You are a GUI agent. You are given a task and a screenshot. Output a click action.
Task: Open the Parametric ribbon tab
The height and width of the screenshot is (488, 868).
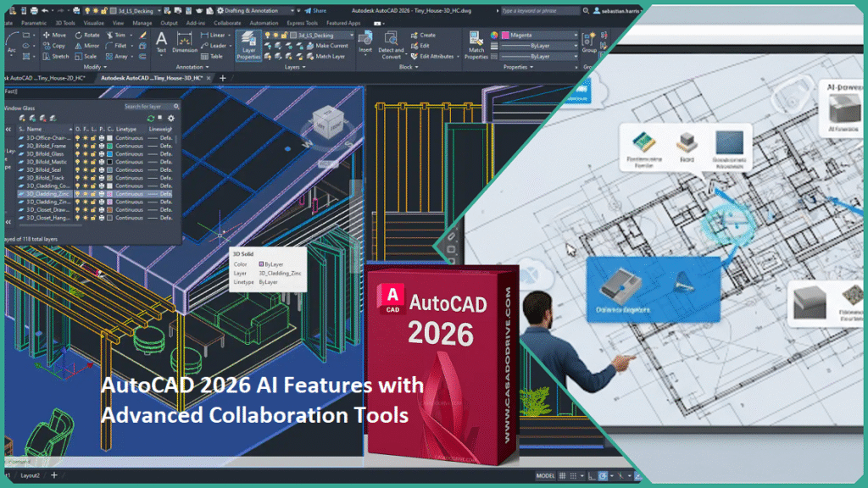34,23
